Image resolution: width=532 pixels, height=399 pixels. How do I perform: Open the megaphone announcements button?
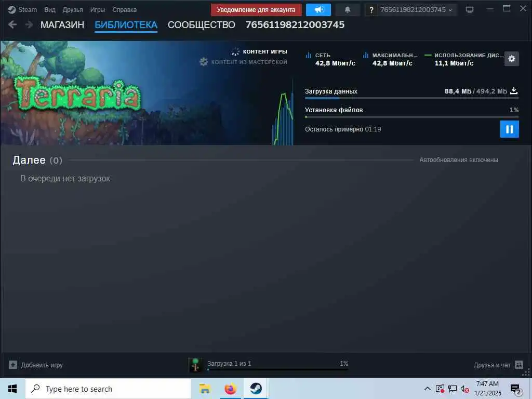click(318, 10)
